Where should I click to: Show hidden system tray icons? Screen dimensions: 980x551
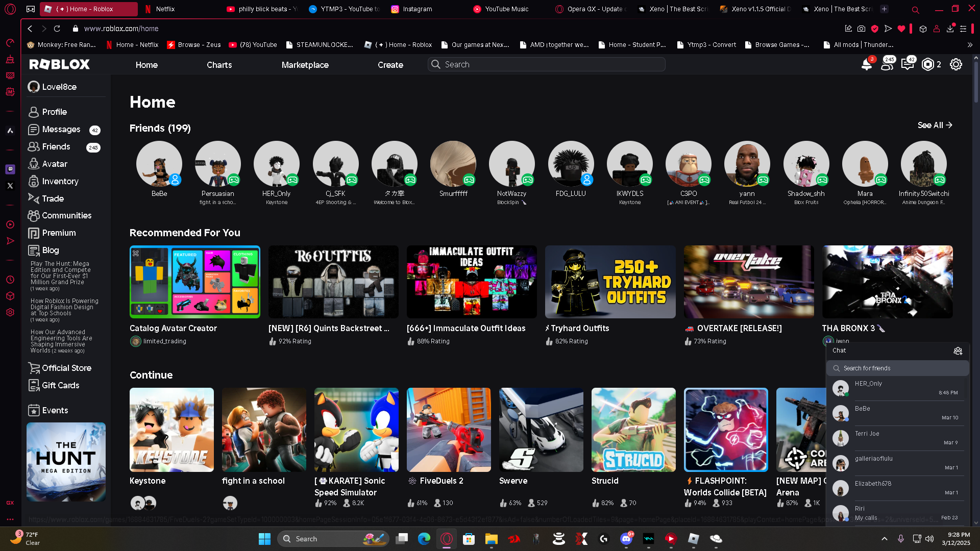[x=885, y=539]
